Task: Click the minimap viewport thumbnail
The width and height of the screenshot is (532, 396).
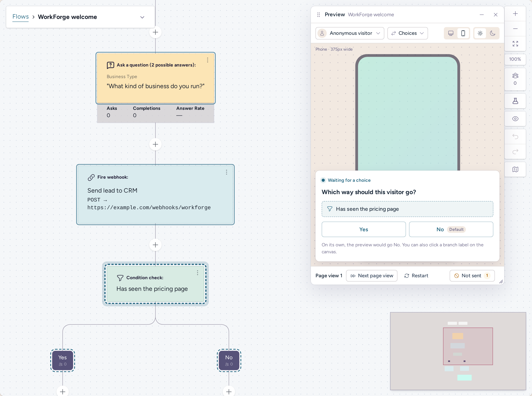Action: pyautogui.click(x=468, y=346)
